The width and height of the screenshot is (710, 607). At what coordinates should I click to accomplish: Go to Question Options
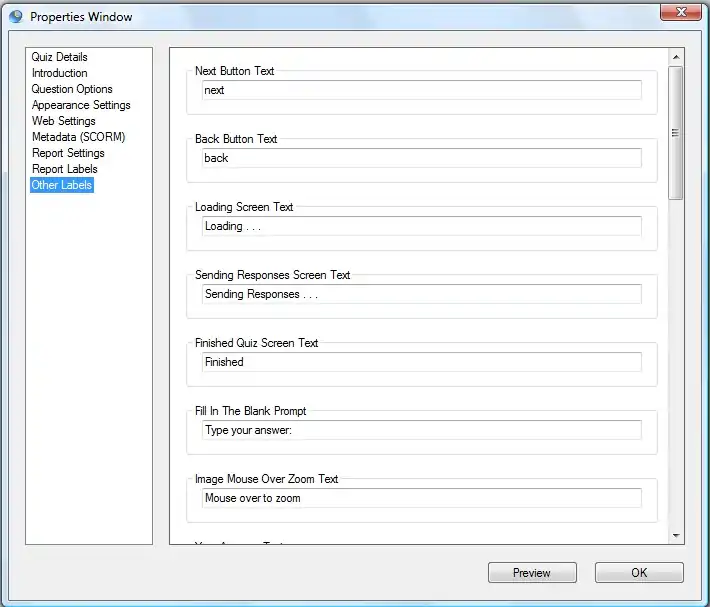(x=72, y=89)
